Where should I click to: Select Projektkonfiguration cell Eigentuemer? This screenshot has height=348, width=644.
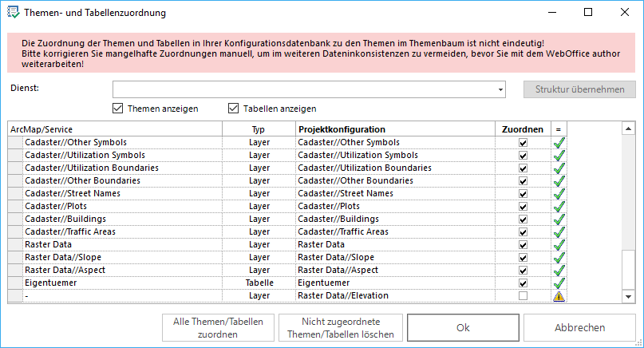[x=395, y=283]
